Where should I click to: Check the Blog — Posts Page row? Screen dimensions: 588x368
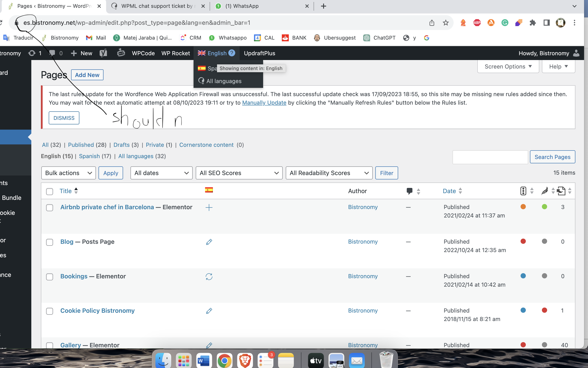pyautogui.click(x=50, y=242)
